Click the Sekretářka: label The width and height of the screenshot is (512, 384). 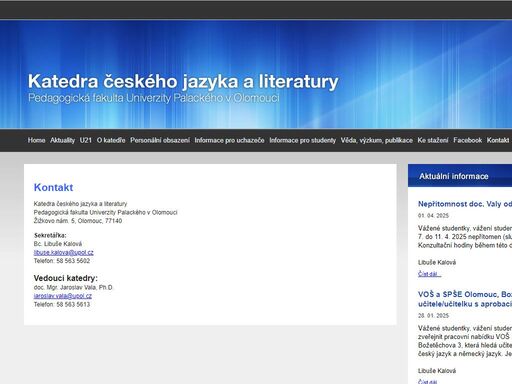point(50,235)
